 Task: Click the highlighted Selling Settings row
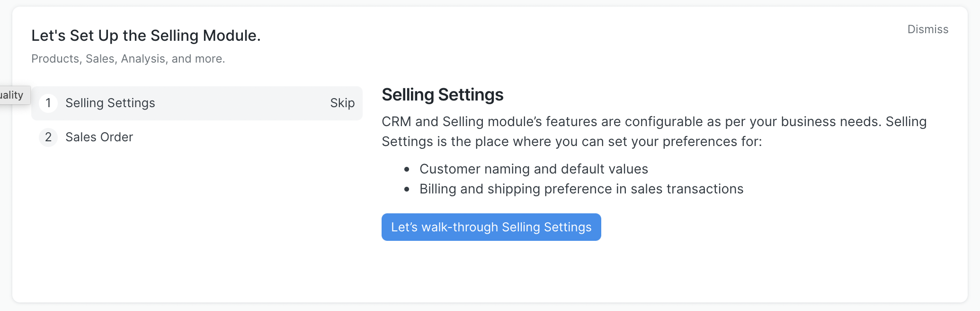point(196,103)
